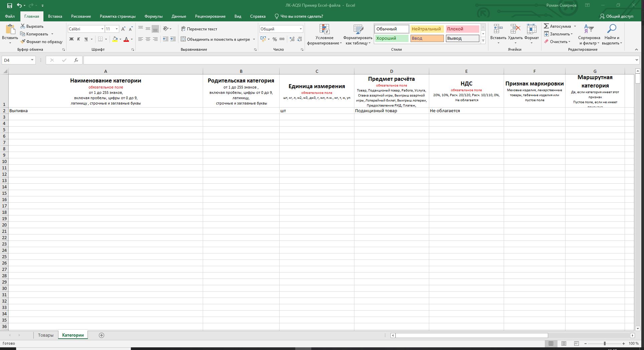Screen dimensions: 644x350
Task: Toggle Wrap Text (Перенести текст)
Action: tap(199, 29)
